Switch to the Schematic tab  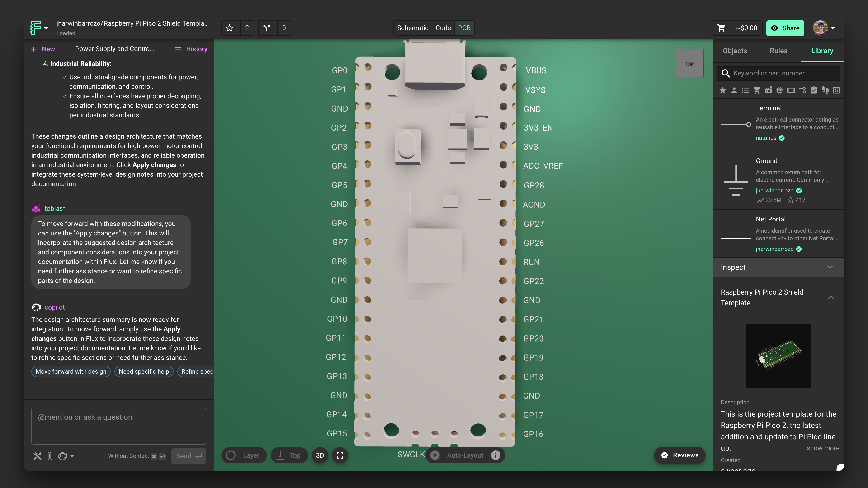pyautogui.click(x=412, y=28)
